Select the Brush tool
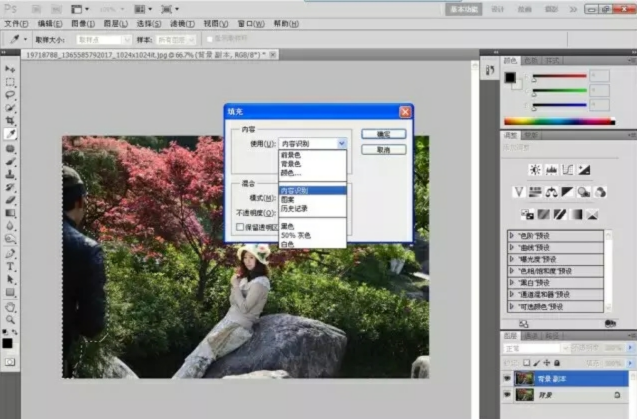 10,162
